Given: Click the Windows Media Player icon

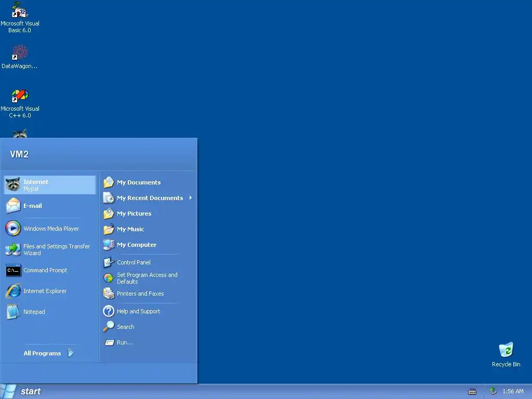Looking at the screenshot, I should coord(13,229).
